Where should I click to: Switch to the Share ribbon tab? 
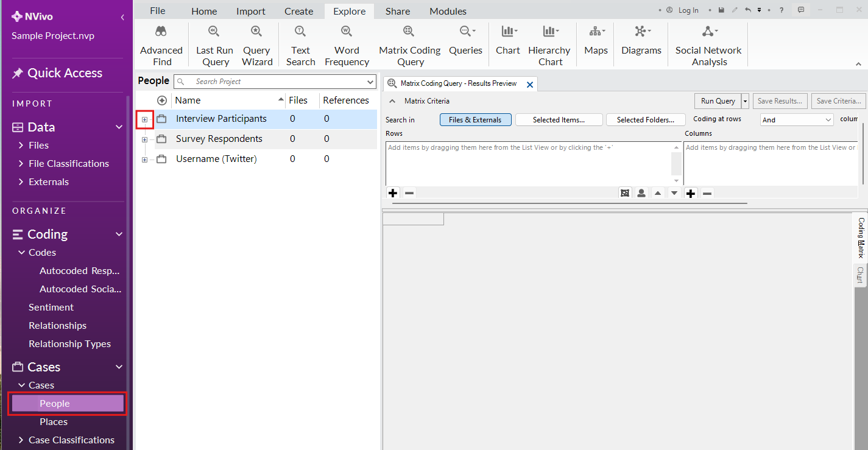point(397,10)
